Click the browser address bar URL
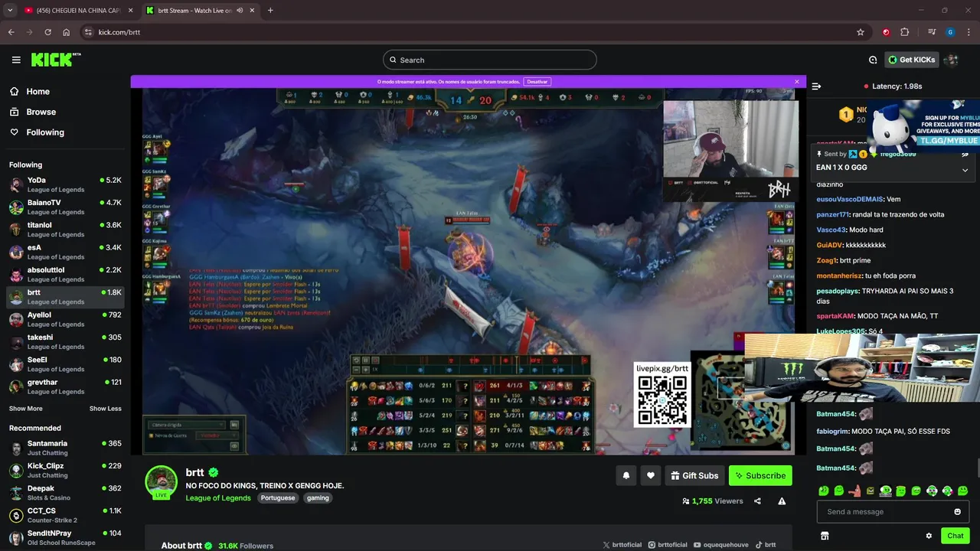Image resolution: width=980 pixels, height=551 pixels. [x=119, y=32]
